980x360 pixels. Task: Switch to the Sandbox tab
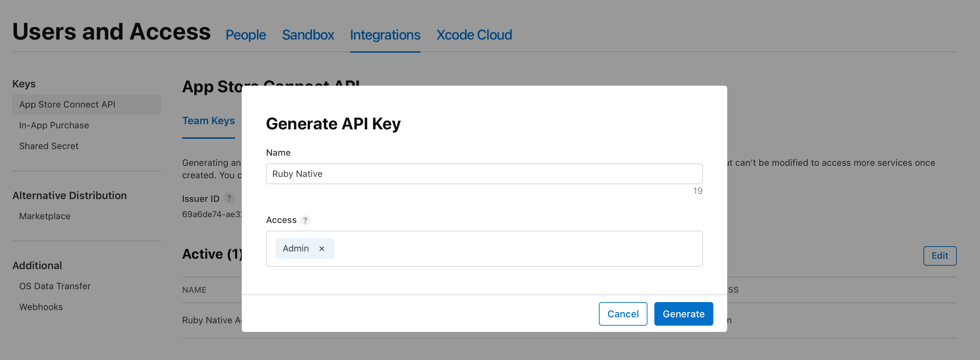pyautogui.click(x=308, y=35)
